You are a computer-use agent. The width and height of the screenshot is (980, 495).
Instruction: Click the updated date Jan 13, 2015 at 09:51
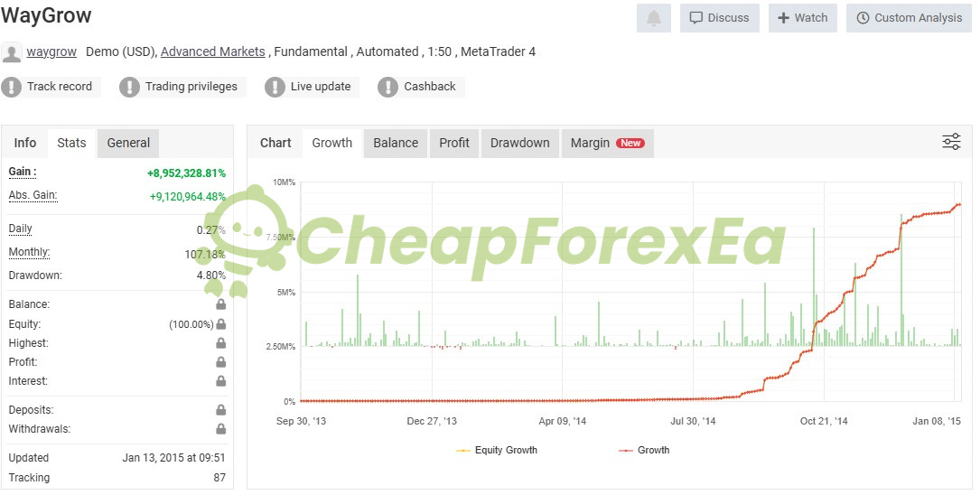[173, 458]
